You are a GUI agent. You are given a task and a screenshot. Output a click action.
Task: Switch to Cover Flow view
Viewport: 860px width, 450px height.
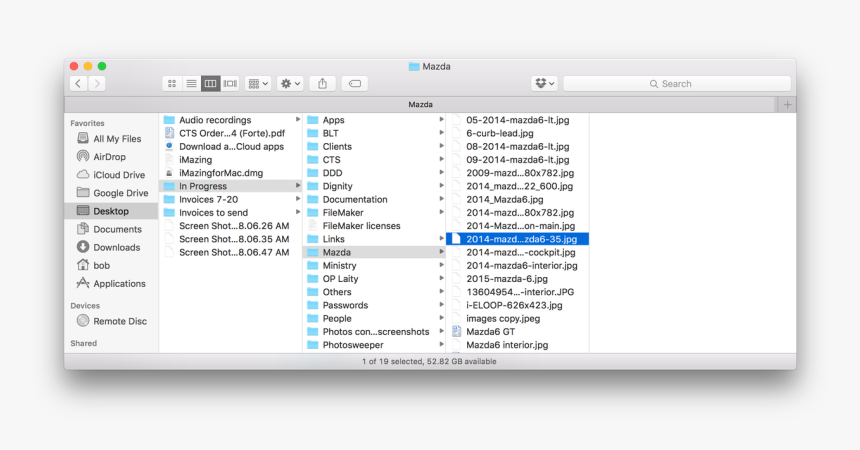pyautogui.click(x=230, y=83)
